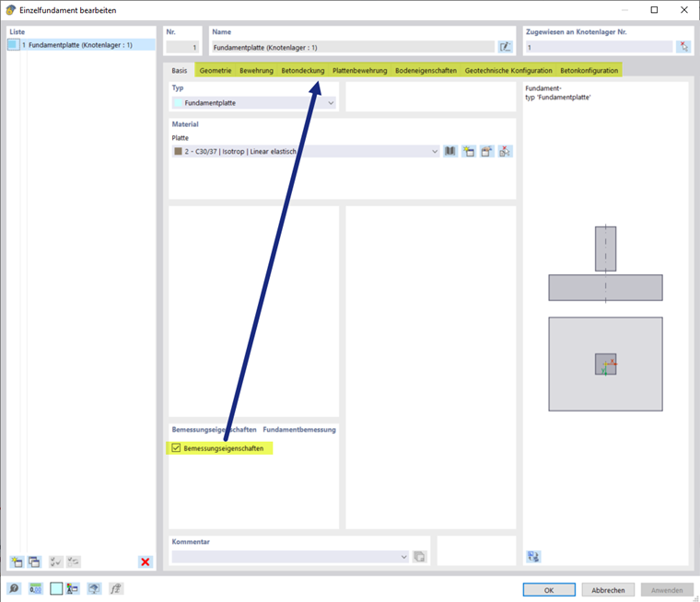Click the select-all checkmarks icon under Liste
The image size is (700, 602).
55,561
